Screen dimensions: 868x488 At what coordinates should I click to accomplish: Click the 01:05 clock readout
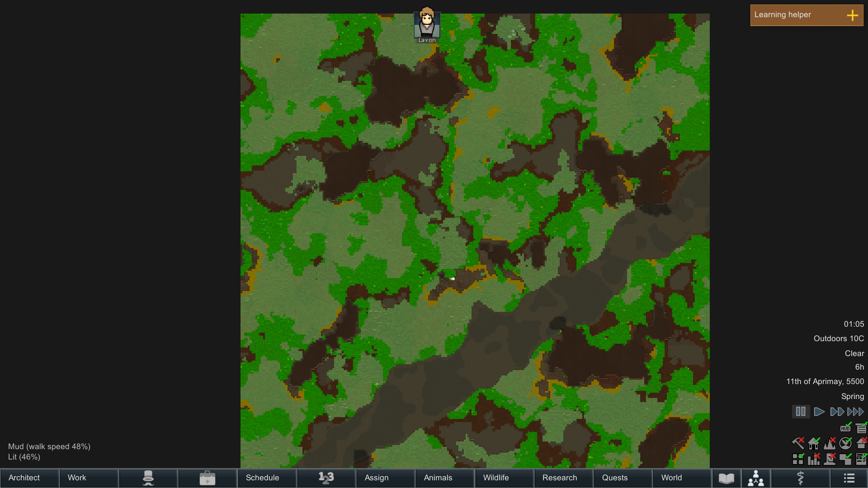click(854, 324)
